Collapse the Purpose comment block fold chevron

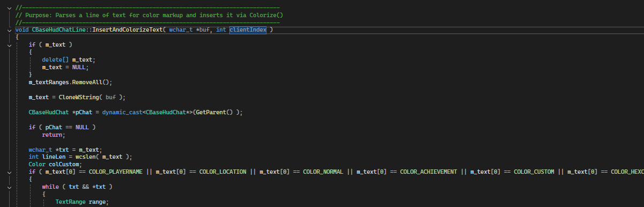click(x=10, y=8)
